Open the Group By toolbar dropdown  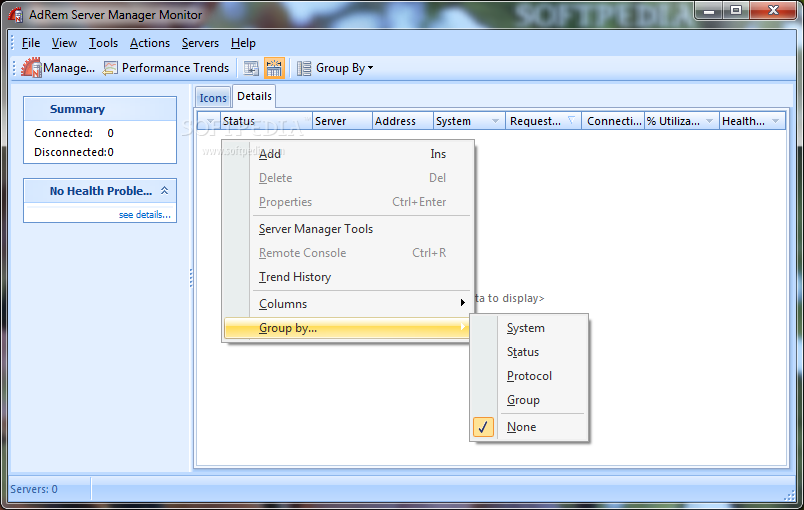(x=371, y=68)
